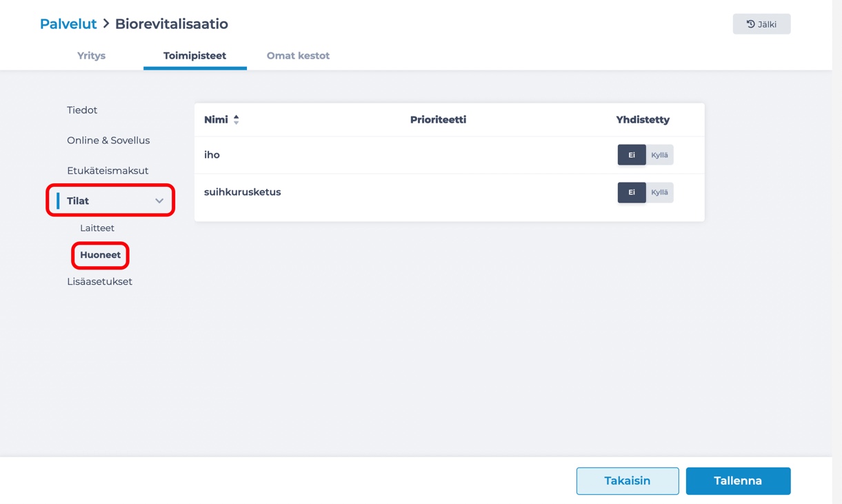Click the Nimi column sort arrows
The height and width of the screenshot is (504, 842).
click(x=237, y=120)
